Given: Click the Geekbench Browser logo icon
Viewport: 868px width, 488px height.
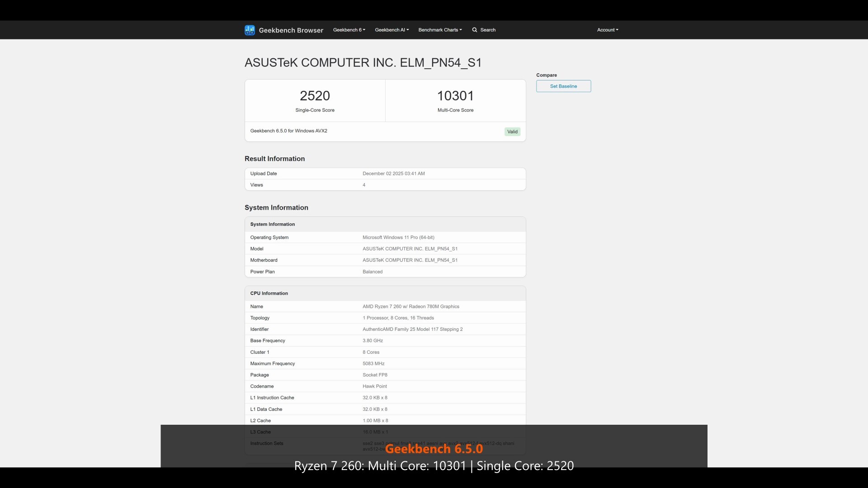Looking at the screenshot, I should pyautogui.click(x=249, y=30).
